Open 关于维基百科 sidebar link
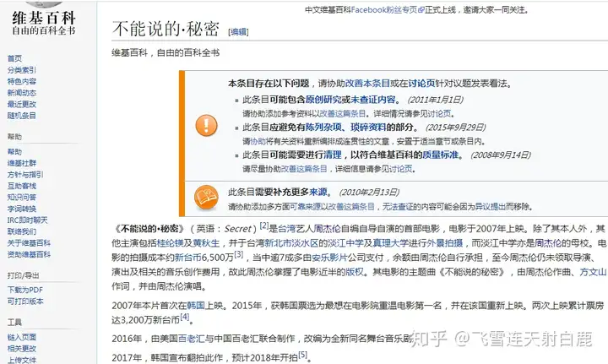608x364 pixels. 29,242
